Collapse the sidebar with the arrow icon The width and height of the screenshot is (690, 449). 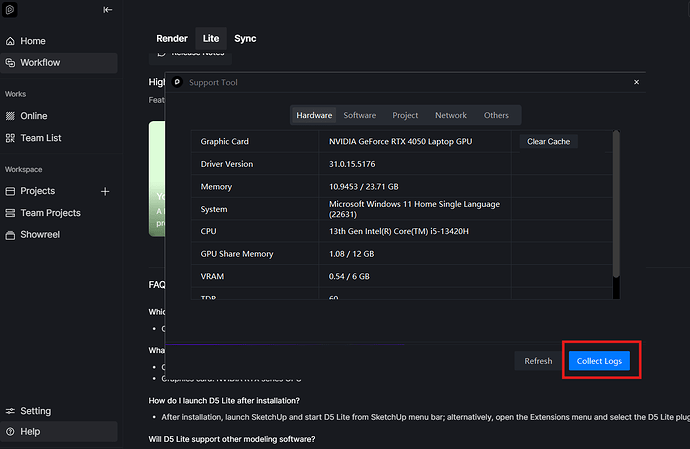coord(108,10)
